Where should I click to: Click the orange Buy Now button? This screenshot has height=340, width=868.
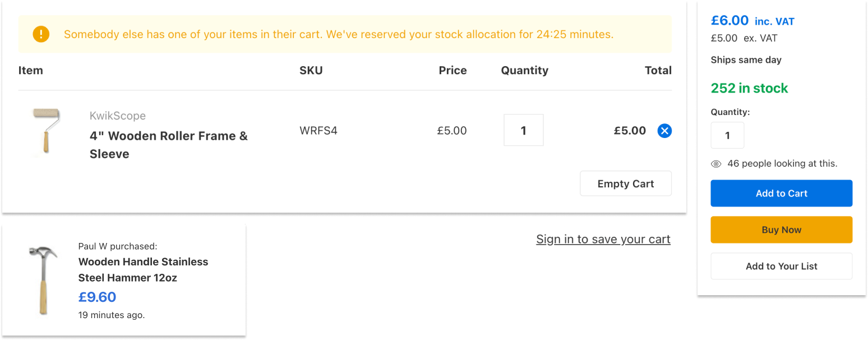click(782, 229)
